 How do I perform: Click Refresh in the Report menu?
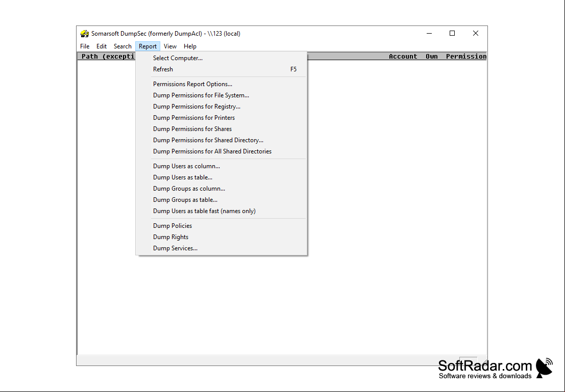(221, 69)
